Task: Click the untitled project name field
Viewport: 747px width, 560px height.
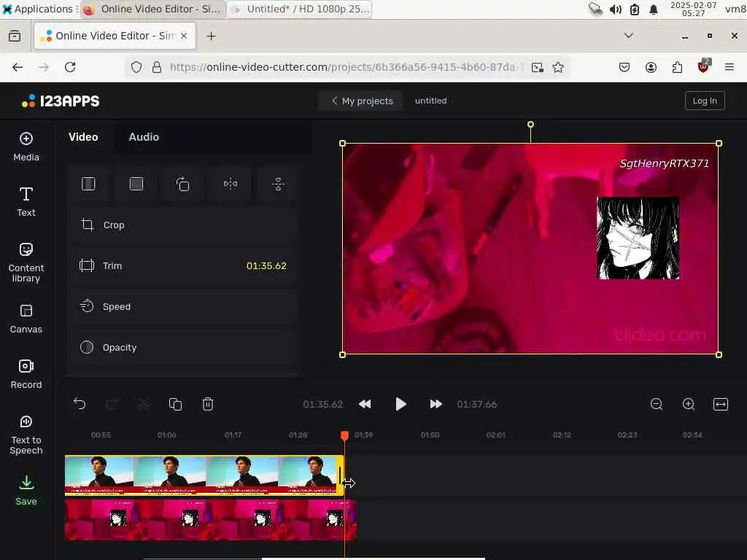Action: [x=430, y=101]
